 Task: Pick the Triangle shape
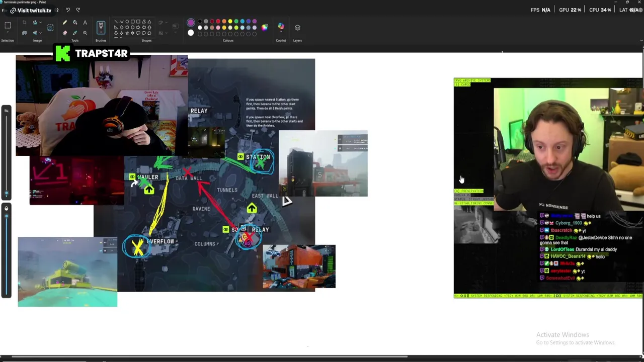(x=149, y=22)
